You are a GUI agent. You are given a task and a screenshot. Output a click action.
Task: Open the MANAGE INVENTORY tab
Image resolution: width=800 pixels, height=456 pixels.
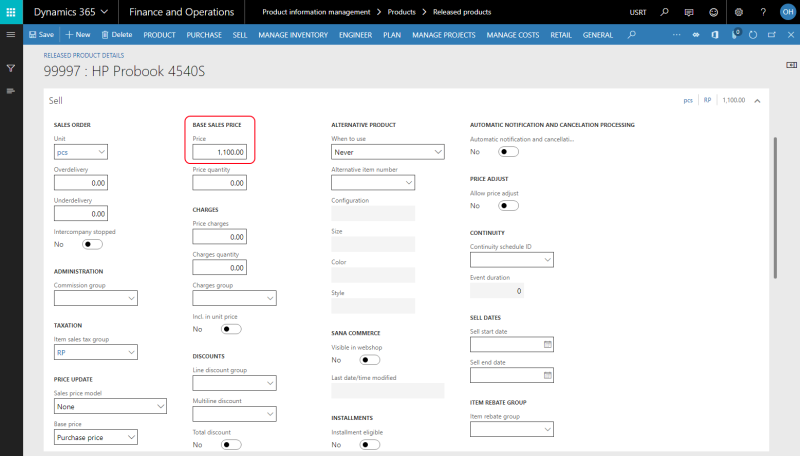click(x=293, y=35)
